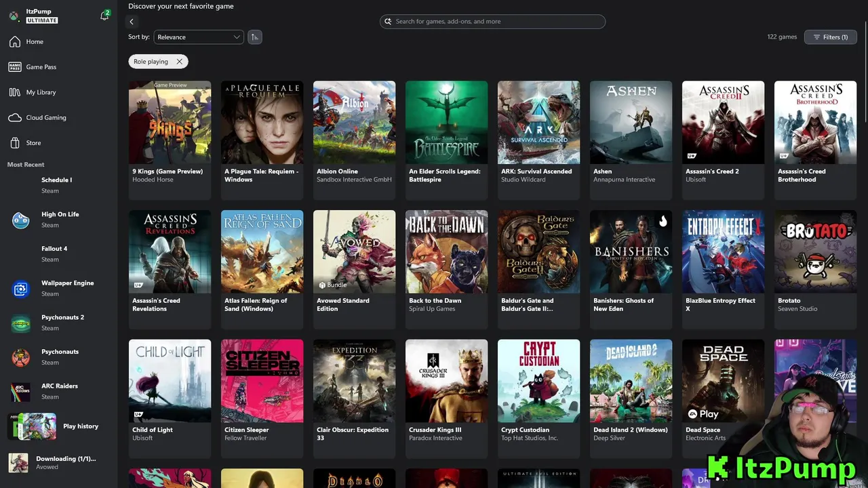Open the Store section
The width and height of the screenshot is (868, 488).
(x=58, y=143)
